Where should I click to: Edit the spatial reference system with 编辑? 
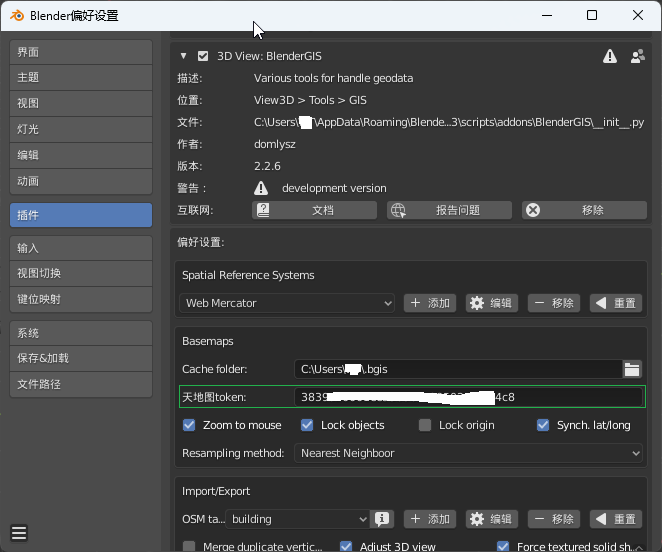click(x=492, y=303)
